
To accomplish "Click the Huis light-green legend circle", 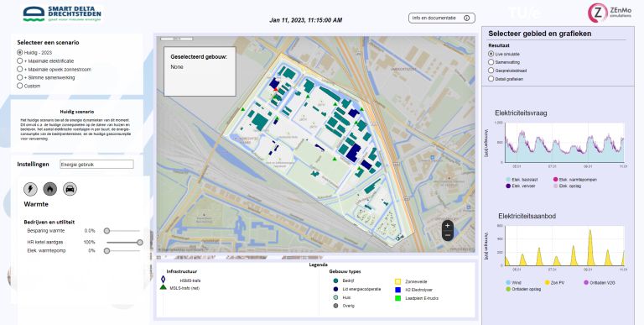I will [335, 297].
